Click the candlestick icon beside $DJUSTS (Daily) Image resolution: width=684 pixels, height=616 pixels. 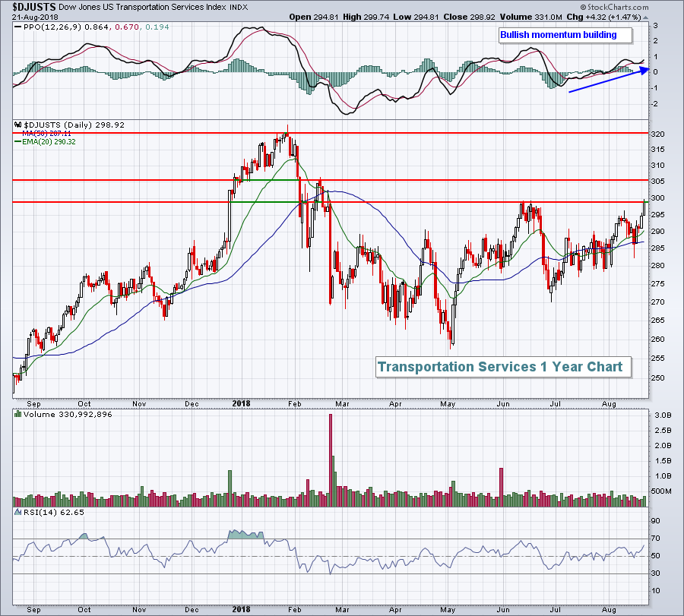point(18,125)
